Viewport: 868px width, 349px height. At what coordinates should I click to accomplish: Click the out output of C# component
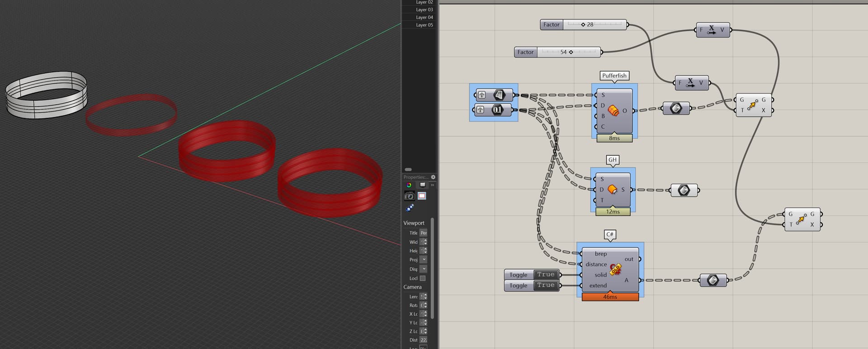point(629,259)
